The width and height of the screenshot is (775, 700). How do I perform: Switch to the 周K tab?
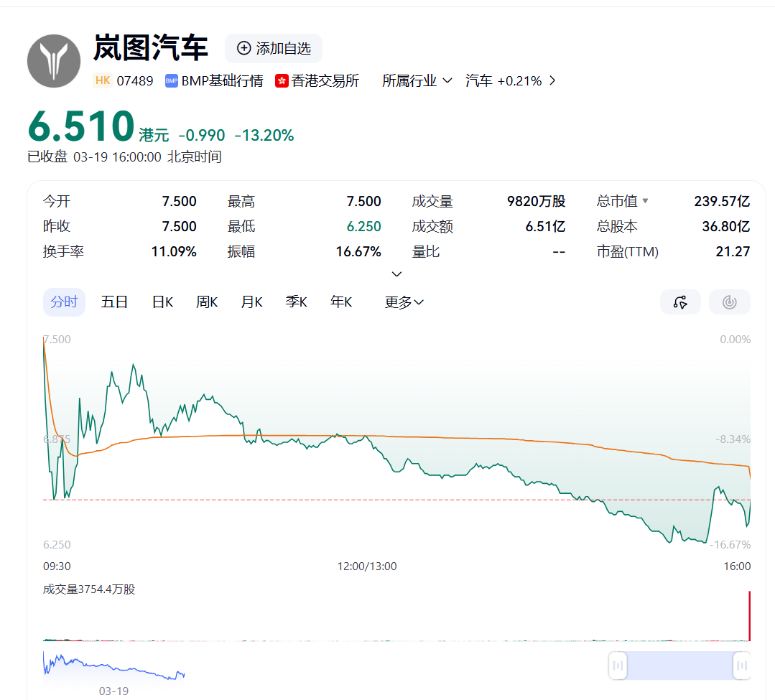206,302
